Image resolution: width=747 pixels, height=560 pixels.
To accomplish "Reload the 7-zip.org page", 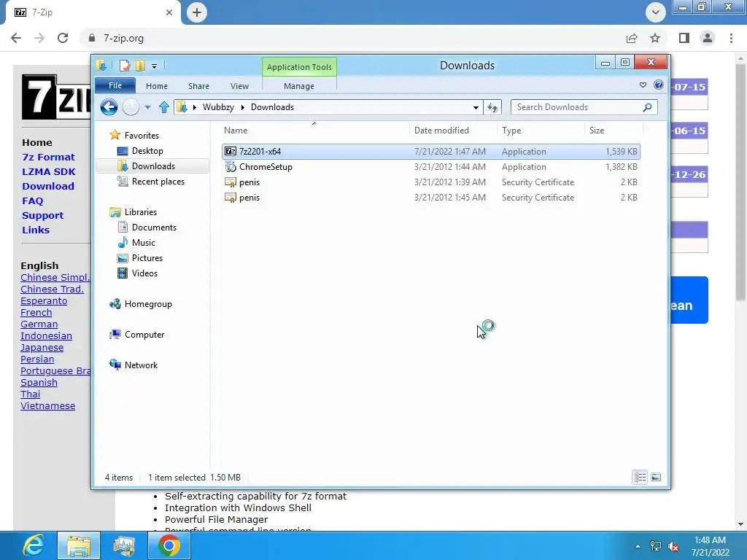I will 63,38.
